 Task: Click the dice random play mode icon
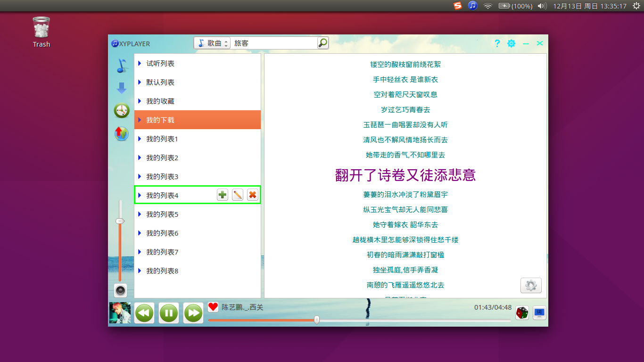pyautogui.click(x=522, y=313)
